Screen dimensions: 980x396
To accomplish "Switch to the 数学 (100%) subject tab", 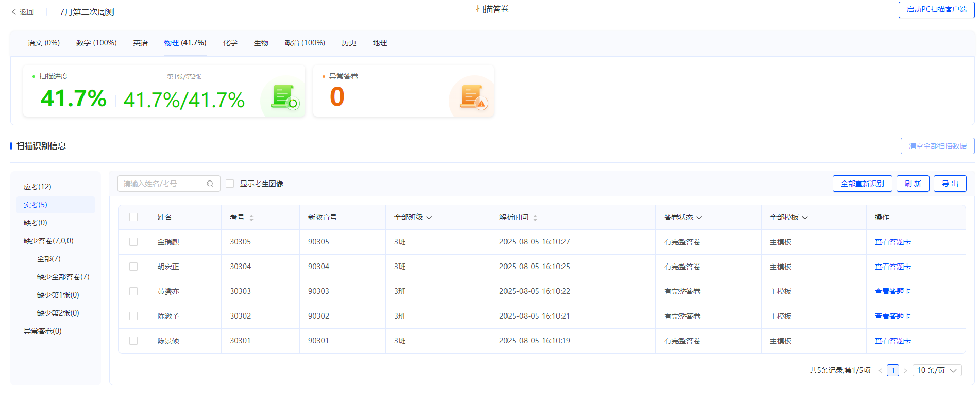I will click(96, 43).
